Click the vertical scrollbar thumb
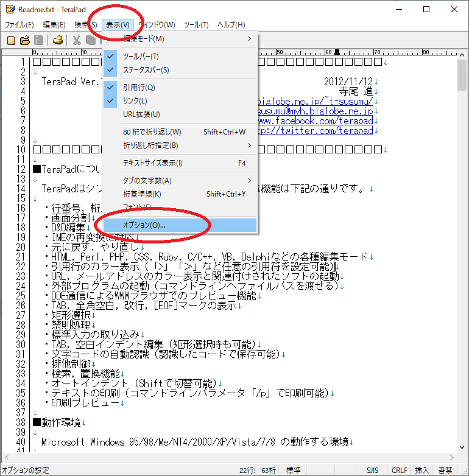 462,75
